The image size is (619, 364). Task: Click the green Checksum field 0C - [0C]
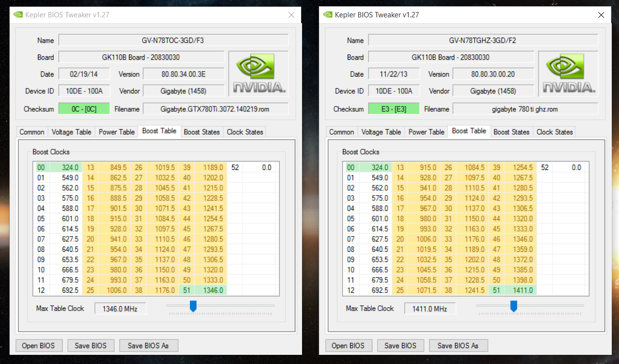coord(84,109)
